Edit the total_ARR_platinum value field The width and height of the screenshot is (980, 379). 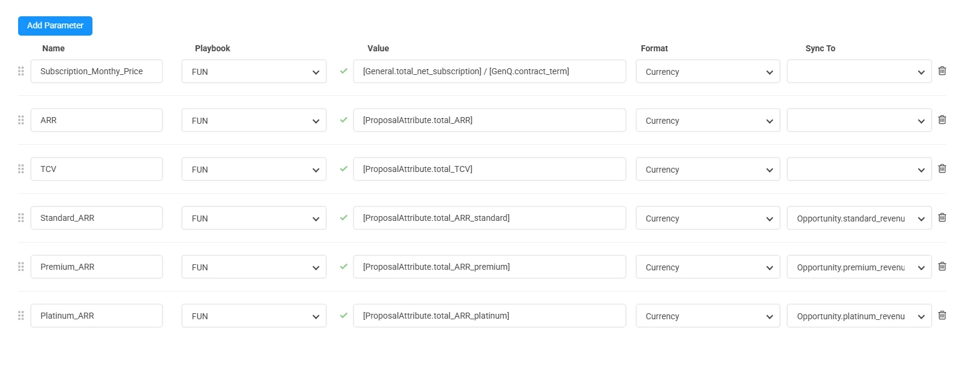[489, 316]
